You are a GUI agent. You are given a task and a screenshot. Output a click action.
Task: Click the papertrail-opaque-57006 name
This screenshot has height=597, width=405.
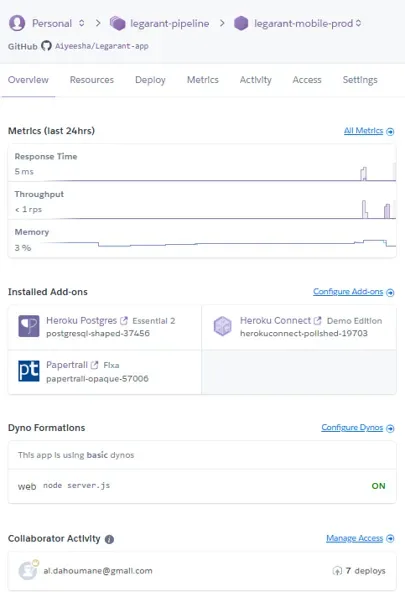pyautogui.click(x=97, y=379)
